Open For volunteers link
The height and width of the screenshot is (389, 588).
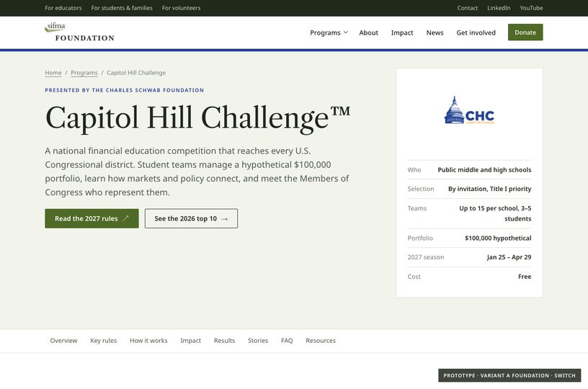(181, 8)
